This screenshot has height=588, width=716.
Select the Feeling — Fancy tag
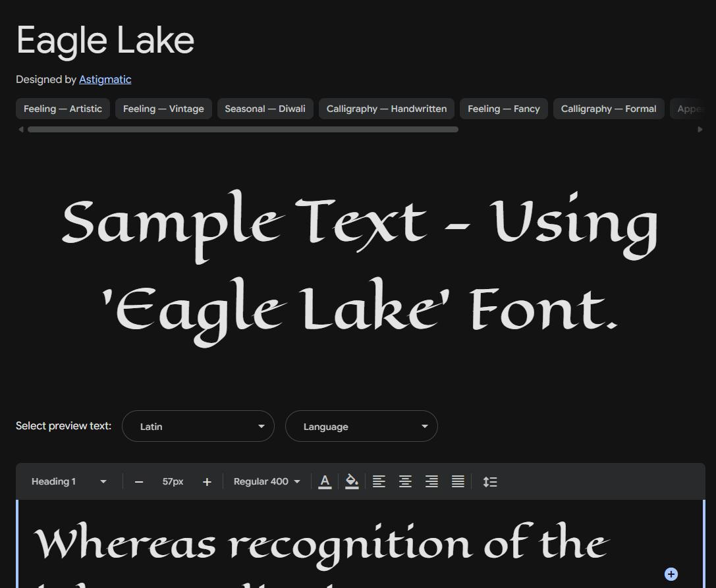click(504, 109)
